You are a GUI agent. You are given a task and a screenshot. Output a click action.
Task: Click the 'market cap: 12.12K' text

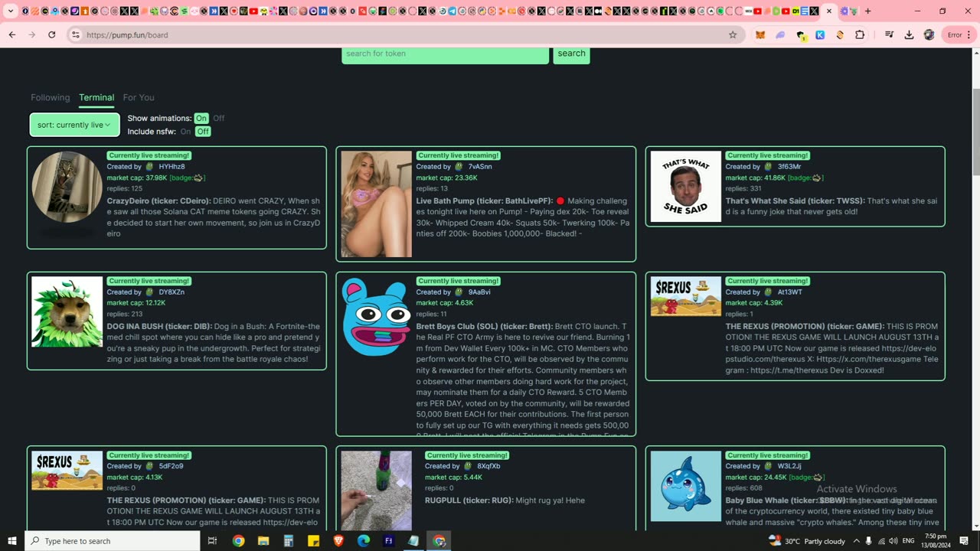[136, 303]
